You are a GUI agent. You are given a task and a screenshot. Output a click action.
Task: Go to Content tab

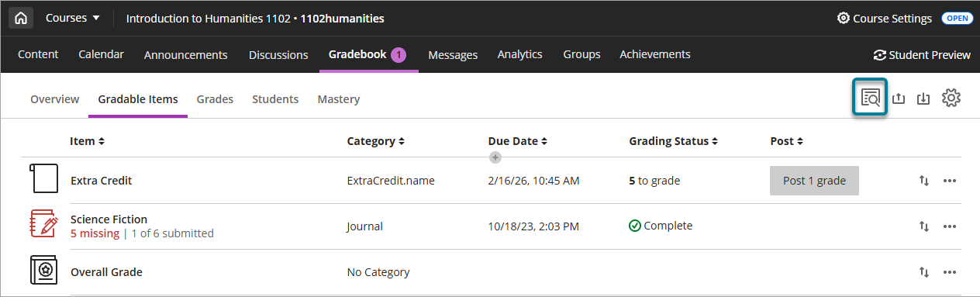pyautogui.click(x=38, y=54)
